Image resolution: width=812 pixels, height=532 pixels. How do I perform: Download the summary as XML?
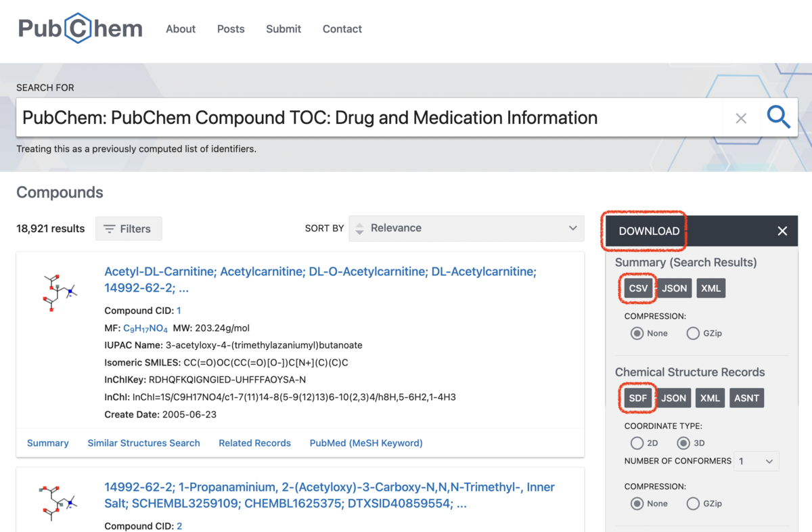[x=710, y=288]
